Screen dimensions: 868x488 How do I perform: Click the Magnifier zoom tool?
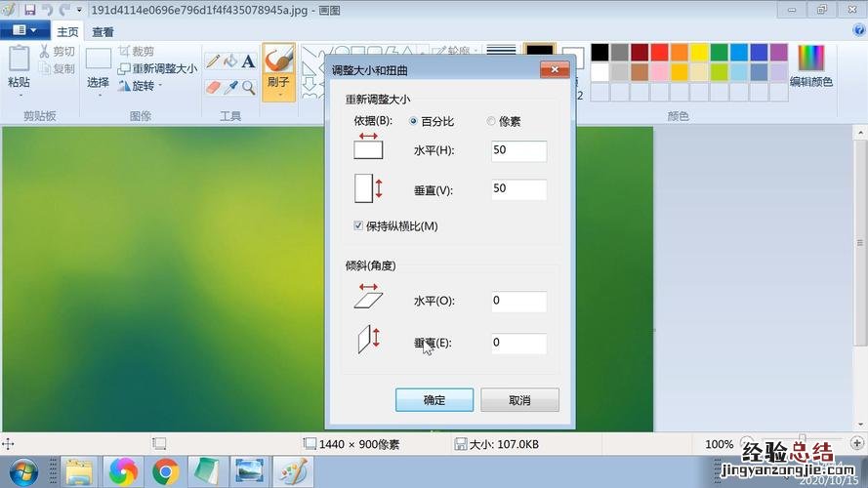[x=249, y=87]
